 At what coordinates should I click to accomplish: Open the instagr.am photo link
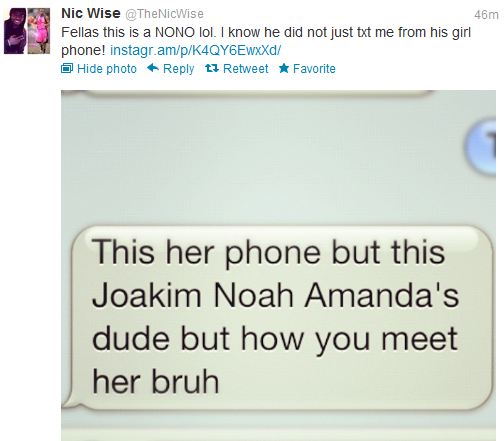click(196, 50)
